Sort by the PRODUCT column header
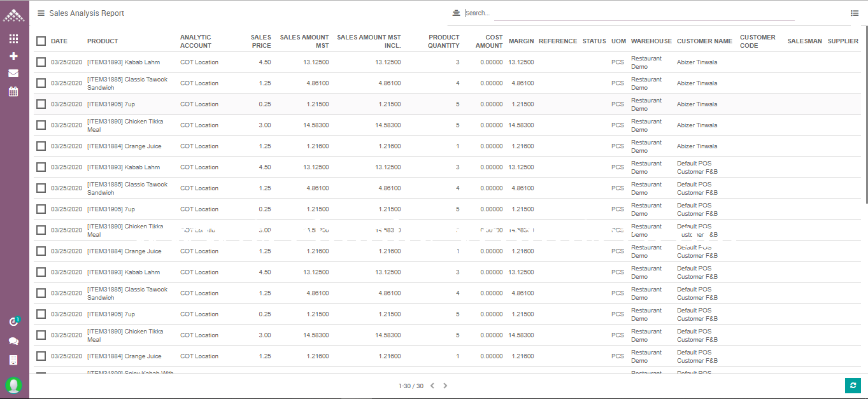This screenshot has width=868, height=399. click(103, 41)
